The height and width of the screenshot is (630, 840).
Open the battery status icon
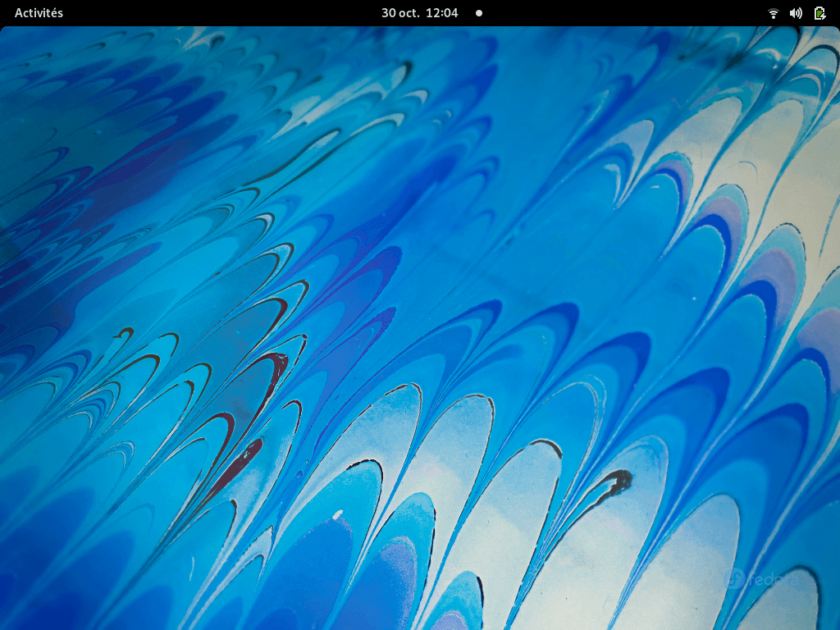click(819, 13)
